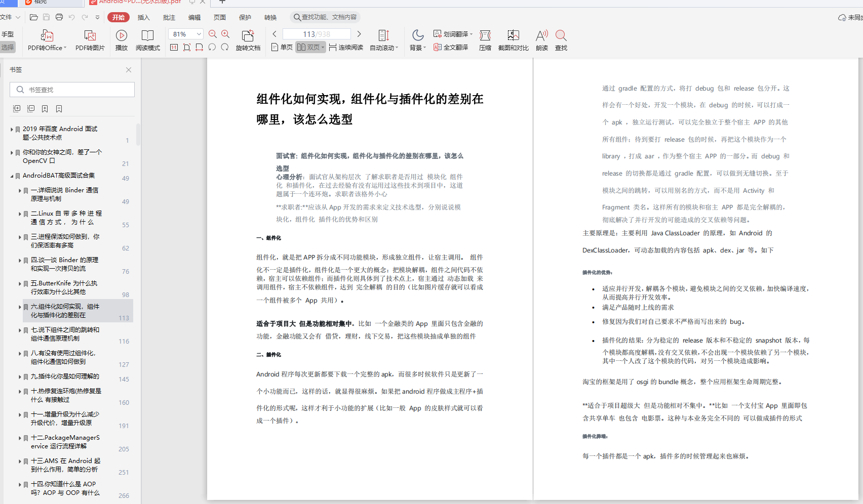Viewport: 863px width, 504px height.
Task: Open the quick access toolbar customize arrow
Action: tap(97, 17)
